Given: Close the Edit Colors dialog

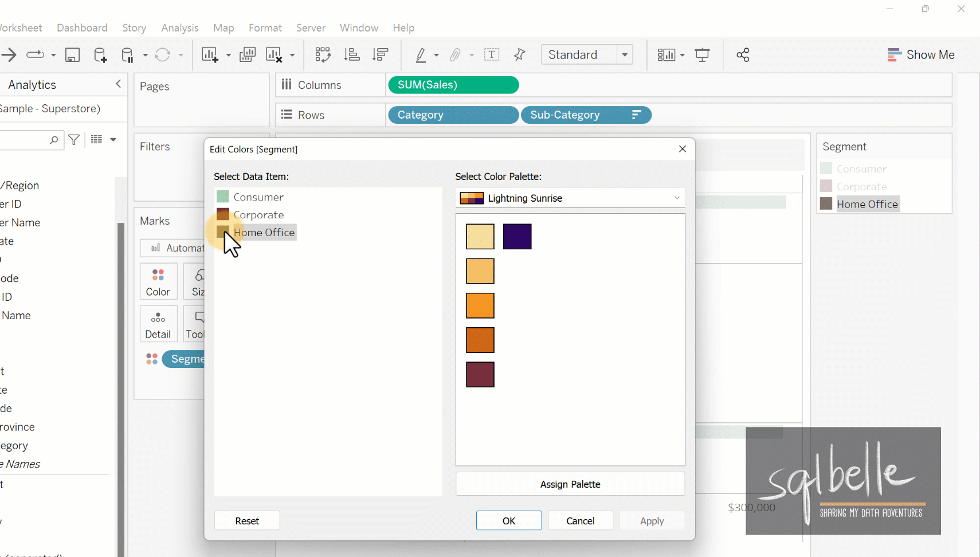Looking at the screenshot, I should (683, 149).
